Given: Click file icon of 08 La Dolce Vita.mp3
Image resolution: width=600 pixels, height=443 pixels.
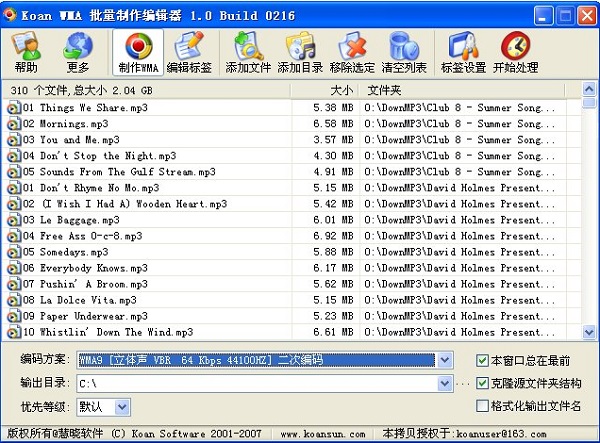Looking at the screenshot, I should tap(14, 301).
